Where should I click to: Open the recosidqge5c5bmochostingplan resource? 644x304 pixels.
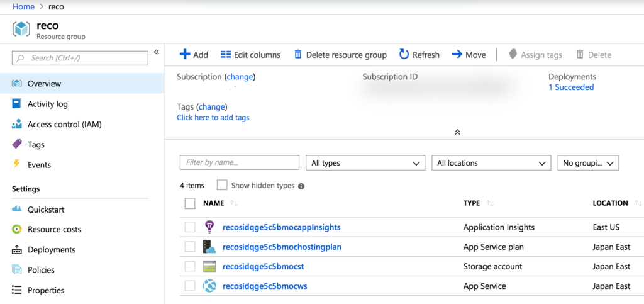pyautogui.click(x=282, y=247)
